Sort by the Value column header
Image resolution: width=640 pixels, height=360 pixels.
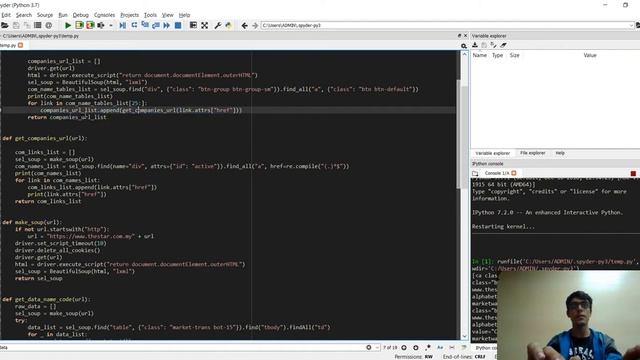tap(590, 55)
